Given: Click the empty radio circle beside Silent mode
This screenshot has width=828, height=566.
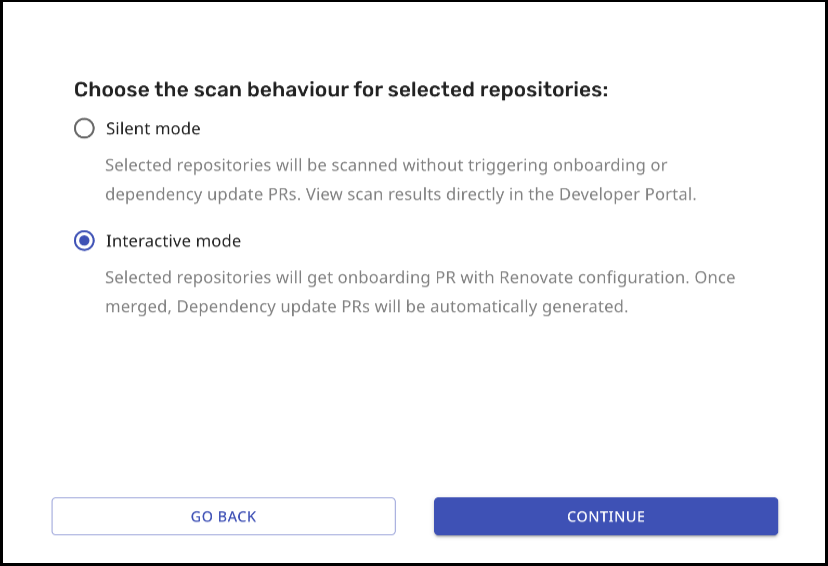Looking at the screenshot, I should click(85, 128).
